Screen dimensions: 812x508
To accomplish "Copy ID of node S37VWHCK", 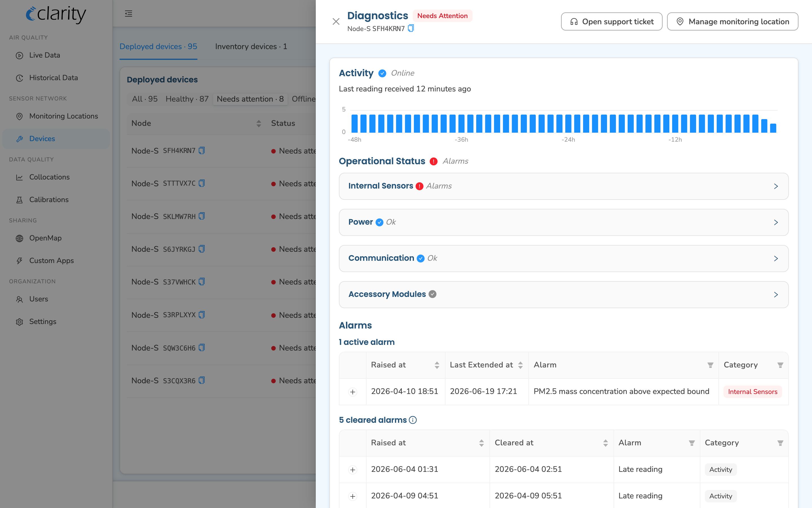I will pos(202,282).
